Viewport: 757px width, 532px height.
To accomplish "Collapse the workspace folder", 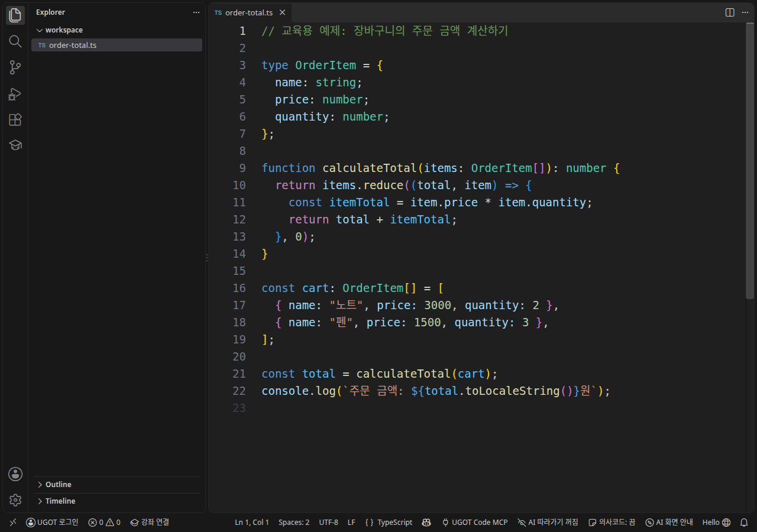I will (x=117, y=30).
